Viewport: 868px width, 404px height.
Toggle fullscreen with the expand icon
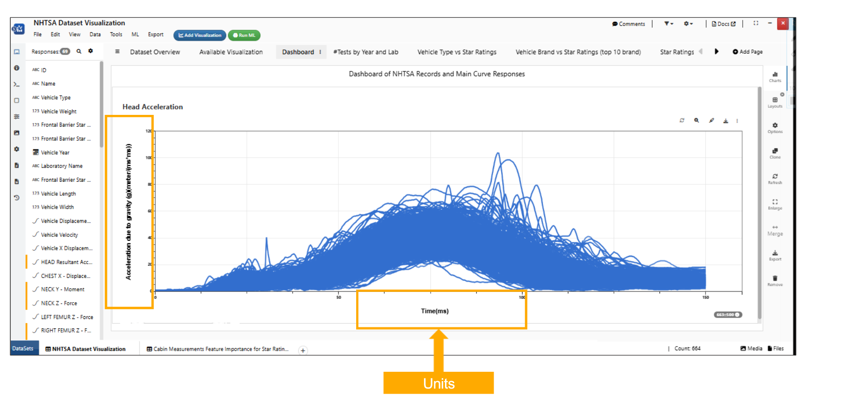click(x=756, y=23)
